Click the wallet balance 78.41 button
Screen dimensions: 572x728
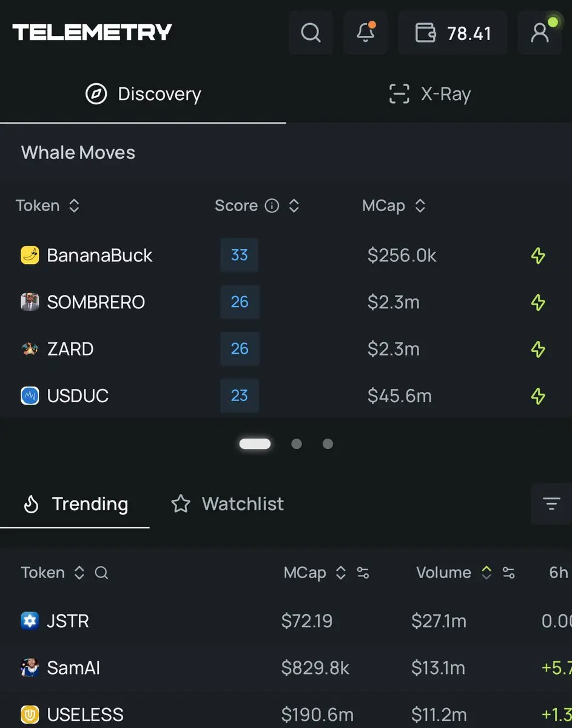point(453,33)
